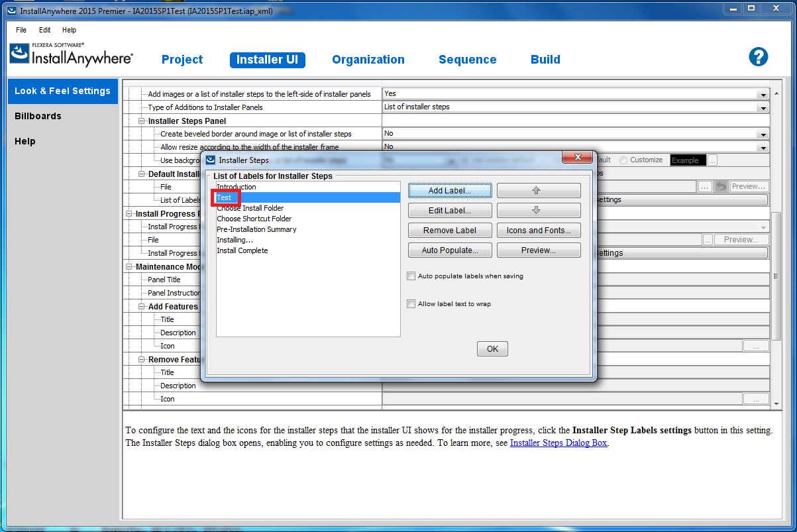Screen dimensions: 797x532
Task: Collapse the Maintenance Mode node
Action: coord(129,267)
